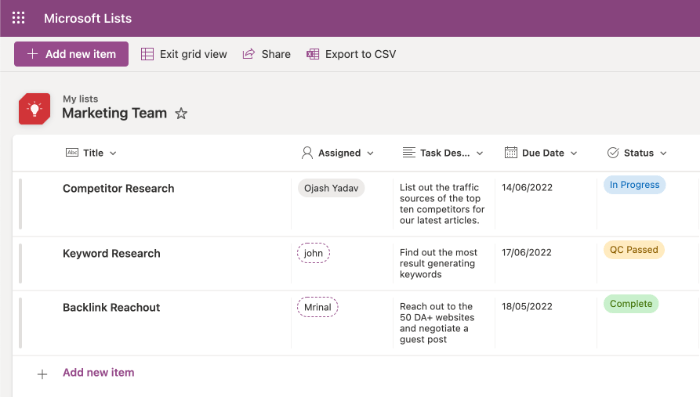700x397 pixels.
Task: Click the red lightbulb list icon
Action: point(34,109)
